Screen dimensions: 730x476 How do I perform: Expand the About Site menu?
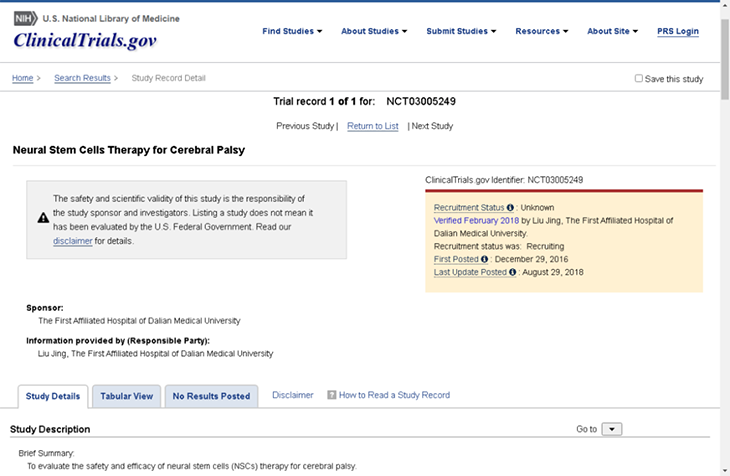point(612,31)
